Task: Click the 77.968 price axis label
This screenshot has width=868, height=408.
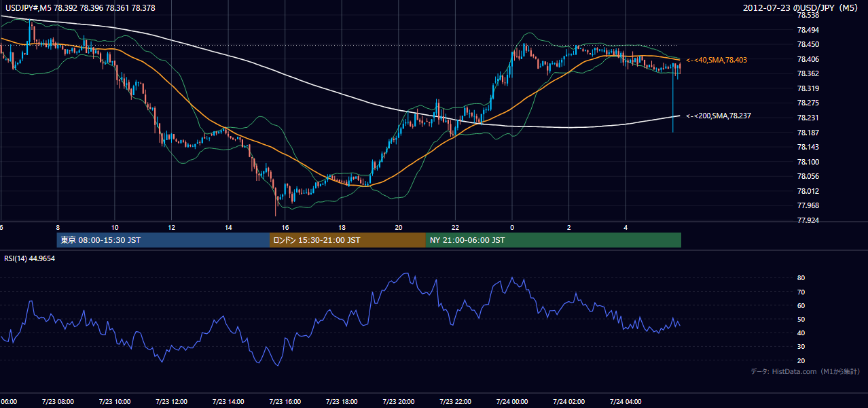Action: click(808, 205)
